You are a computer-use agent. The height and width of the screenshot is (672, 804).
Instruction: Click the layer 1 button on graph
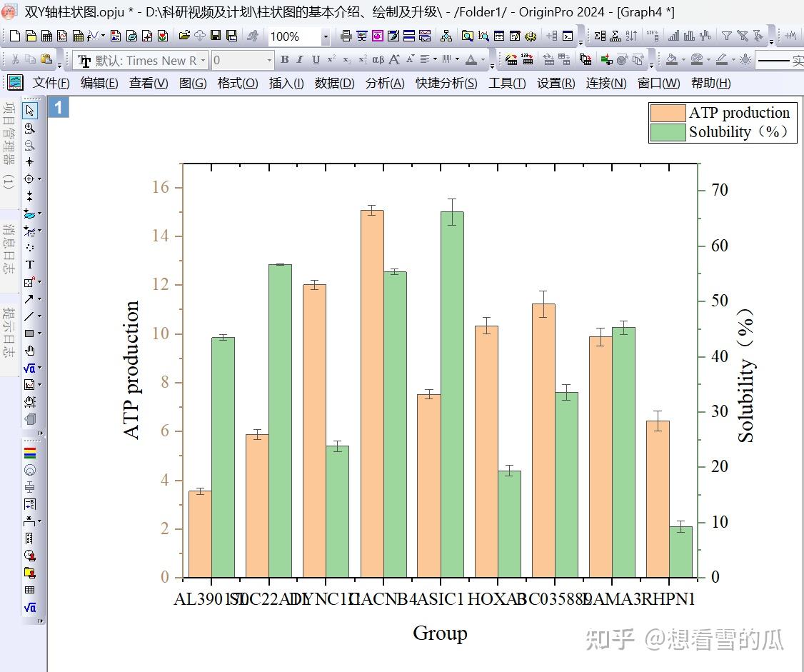pos(59,107)
